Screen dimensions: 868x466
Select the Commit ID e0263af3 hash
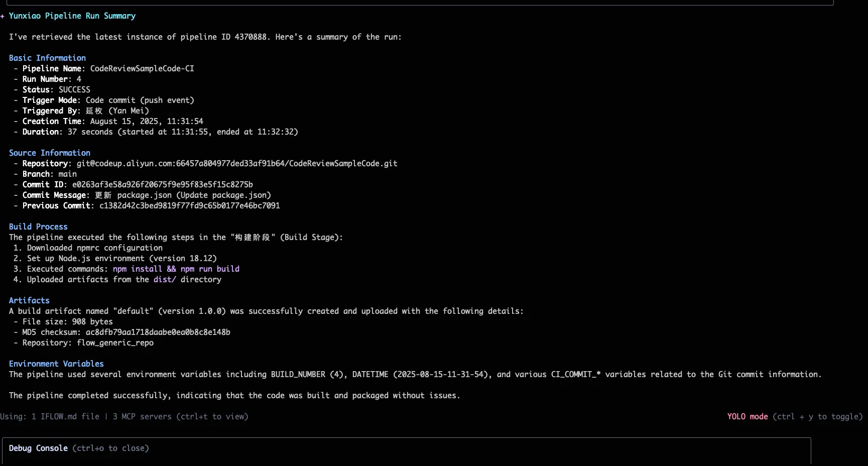(x=163, y=184)
